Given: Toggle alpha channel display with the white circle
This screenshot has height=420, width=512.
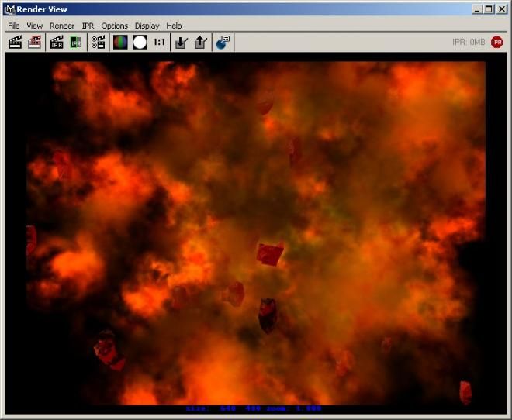Looking at the screenshot, I should coord(140,43).
